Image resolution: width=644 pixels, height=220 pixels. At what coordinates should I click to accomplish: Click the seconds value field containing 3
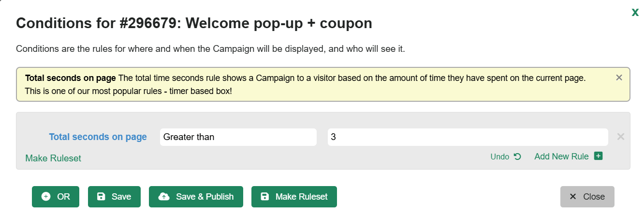[x=468, y=137]
